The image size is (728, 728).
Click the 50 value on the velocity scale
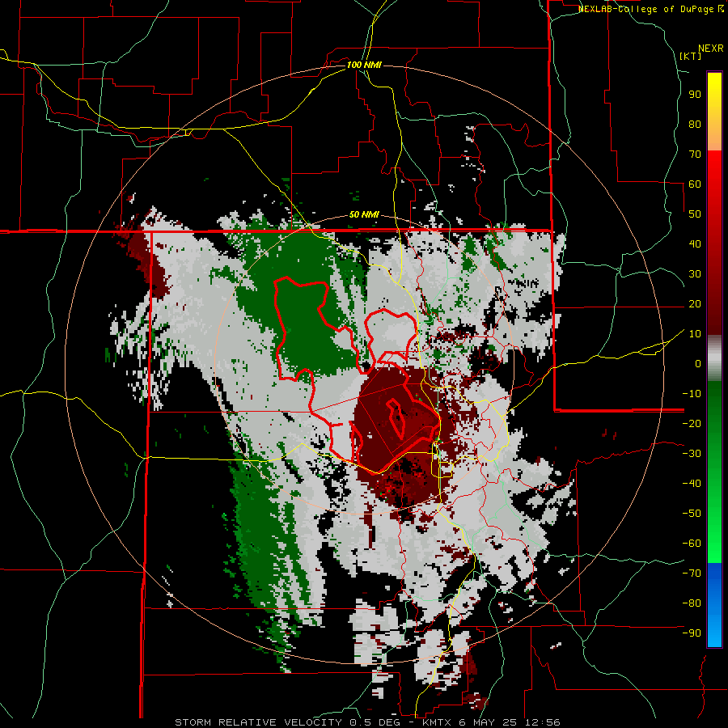click(x=695, y=214)
